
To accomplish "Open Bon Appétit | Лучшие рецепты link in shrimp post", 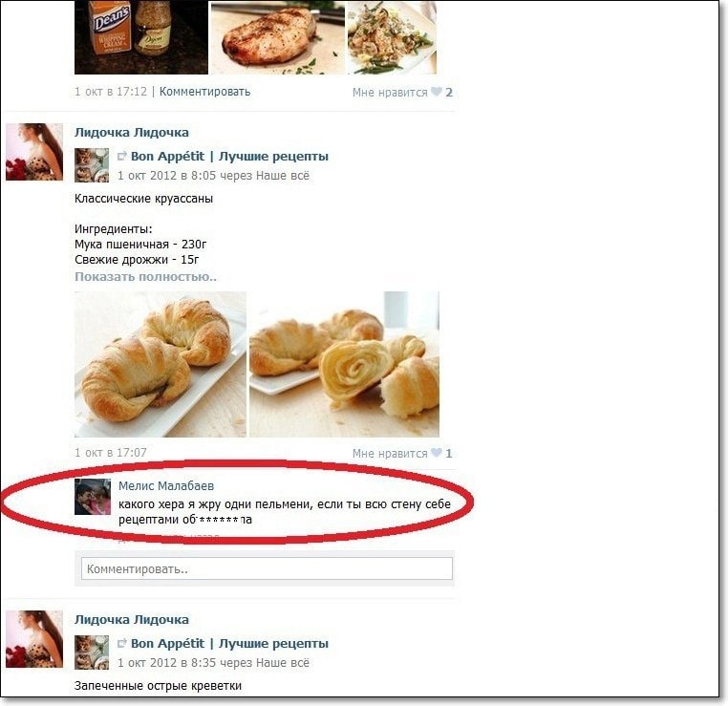I will [x=230, y=643].
